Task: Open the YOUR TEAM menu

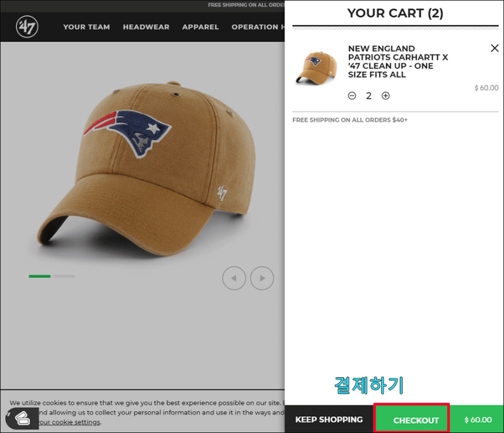Action: [86, 27]
